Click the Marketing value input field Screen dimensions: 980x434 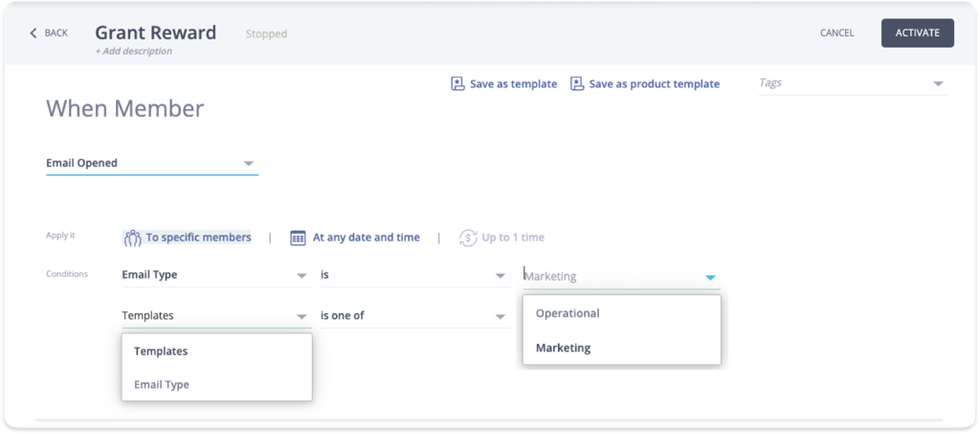(x=608, y=277)
